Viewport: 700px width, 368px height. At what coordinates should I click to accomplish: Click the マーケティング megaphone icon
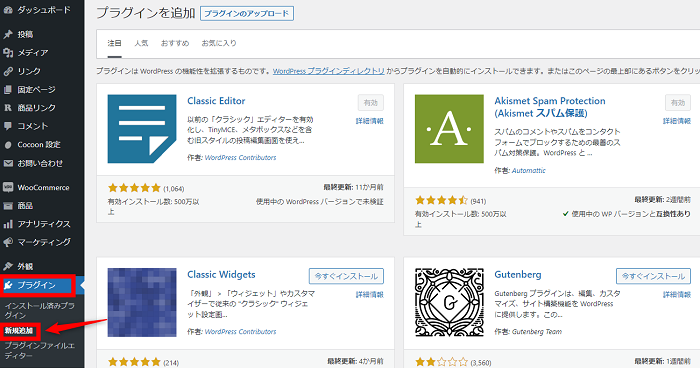8,242
